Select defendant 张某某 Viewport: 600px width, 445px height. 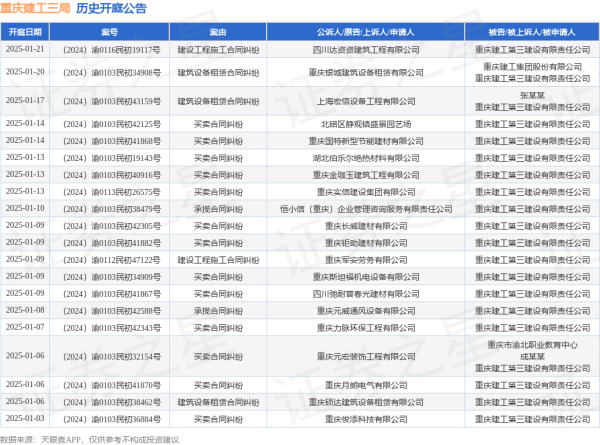[x=532, y=96]
